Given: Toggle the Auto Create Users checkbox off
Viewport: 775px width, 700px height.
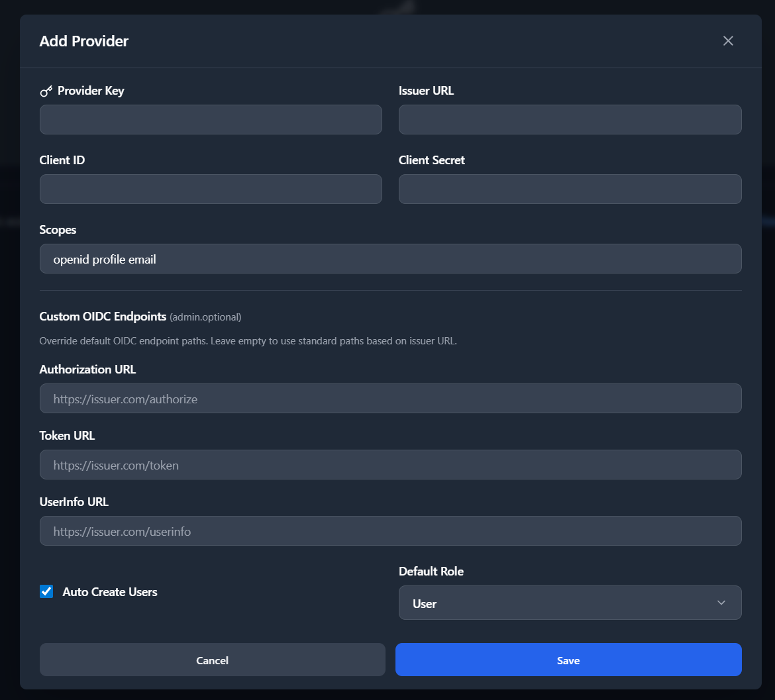Looking at the screenshot, I should (x=46, y=591).
